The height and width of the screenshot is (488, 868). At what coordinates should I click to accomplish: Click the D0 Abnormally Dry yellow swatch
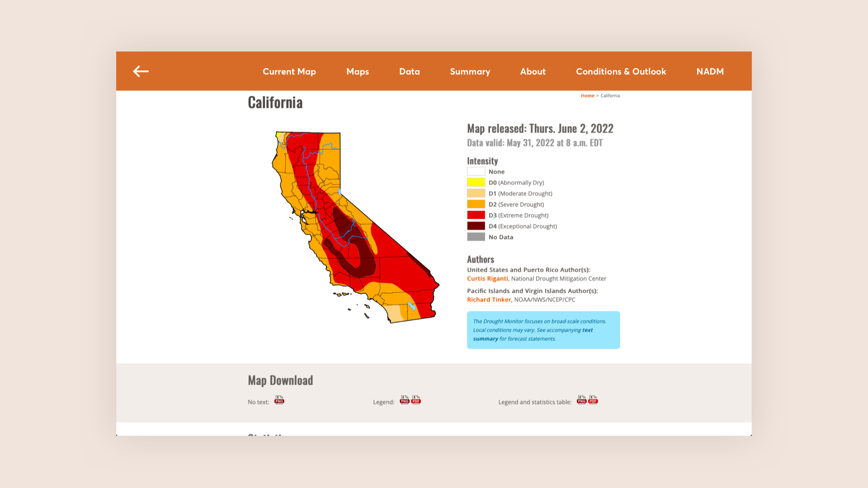click(x=476, y=183)
